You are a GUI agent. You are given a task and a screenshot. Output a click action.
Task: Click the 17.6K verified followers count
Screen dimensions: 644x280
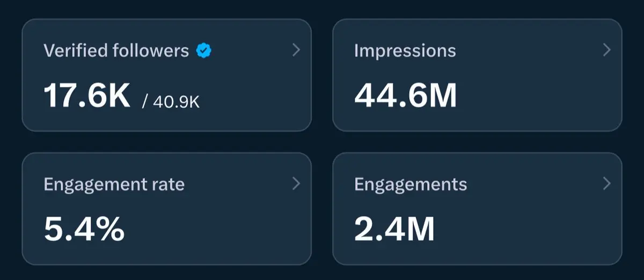click(87, 97)
